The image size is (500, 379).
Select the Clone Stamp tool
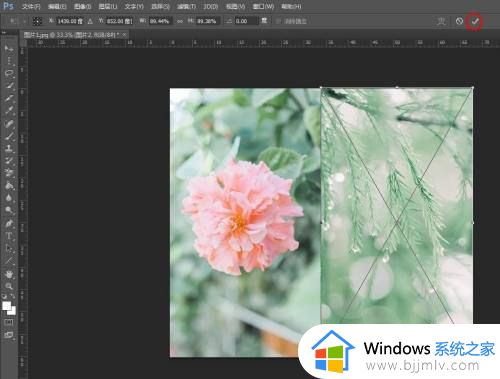pos(9,148)
